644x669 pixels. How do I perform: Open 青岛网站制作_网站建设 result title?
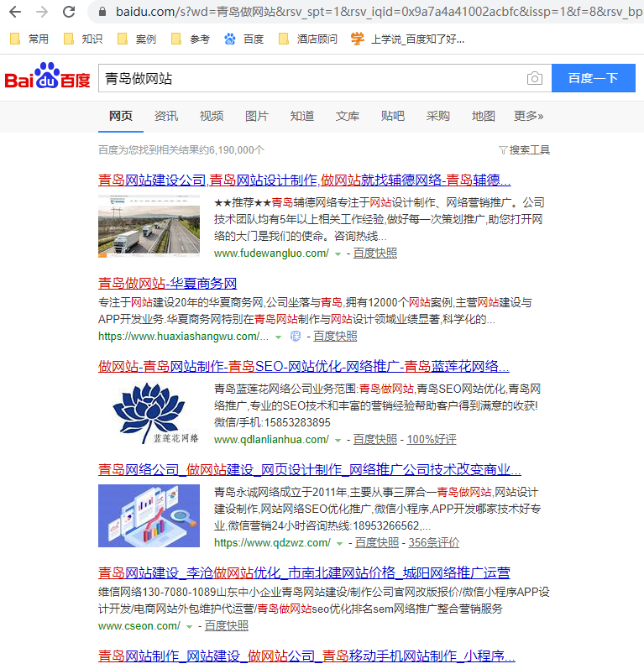(x=306, y=656)
